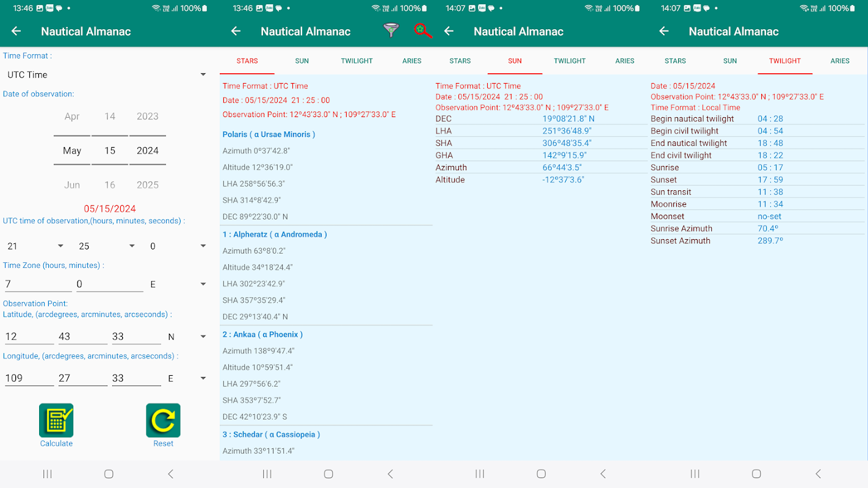Open the longitude E hemisphere dropdown
This screenshot has width=868, height=488.
[187, 378]
